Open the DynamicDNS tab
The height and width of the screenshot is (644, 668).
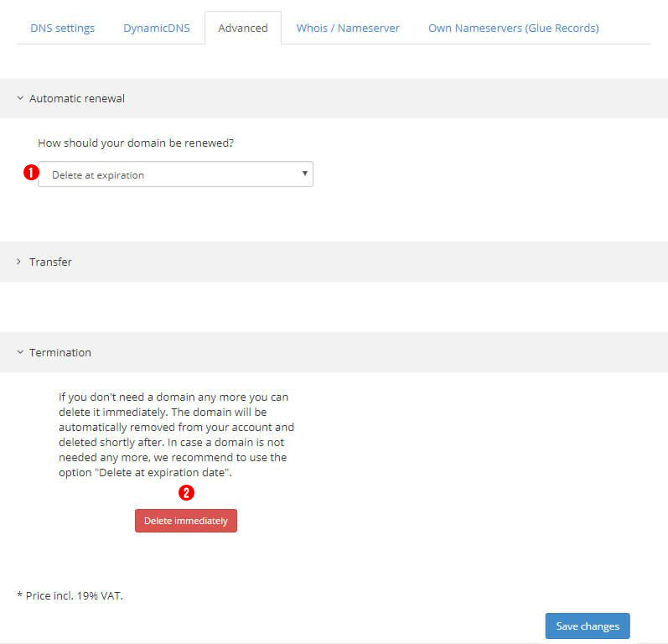point(157,29)
